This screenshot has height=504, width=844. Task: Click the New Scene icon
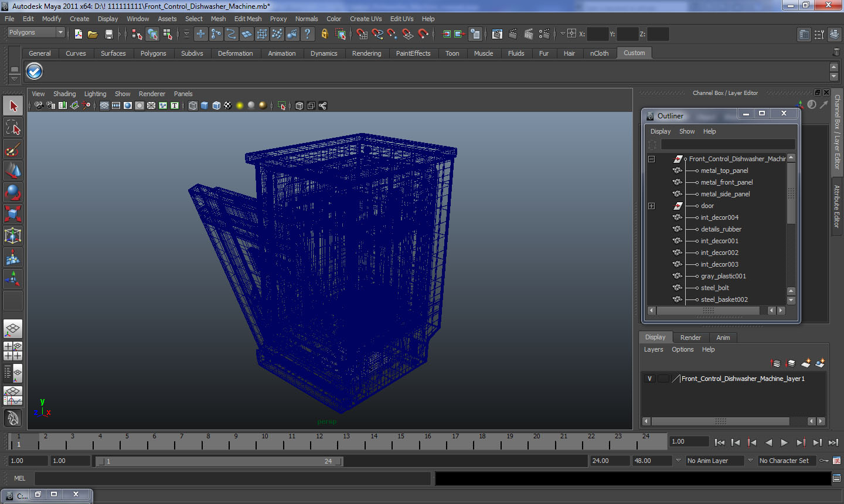pos(78,34)
